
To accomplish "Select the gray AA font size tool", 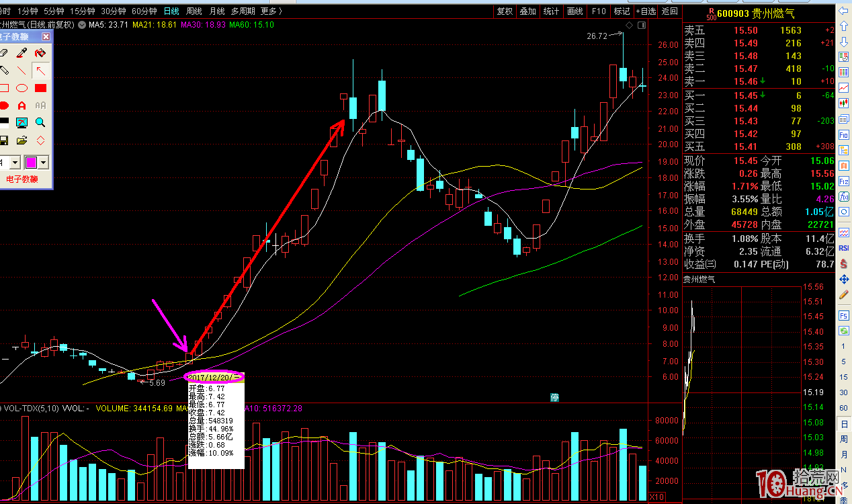I will point(40,106).
